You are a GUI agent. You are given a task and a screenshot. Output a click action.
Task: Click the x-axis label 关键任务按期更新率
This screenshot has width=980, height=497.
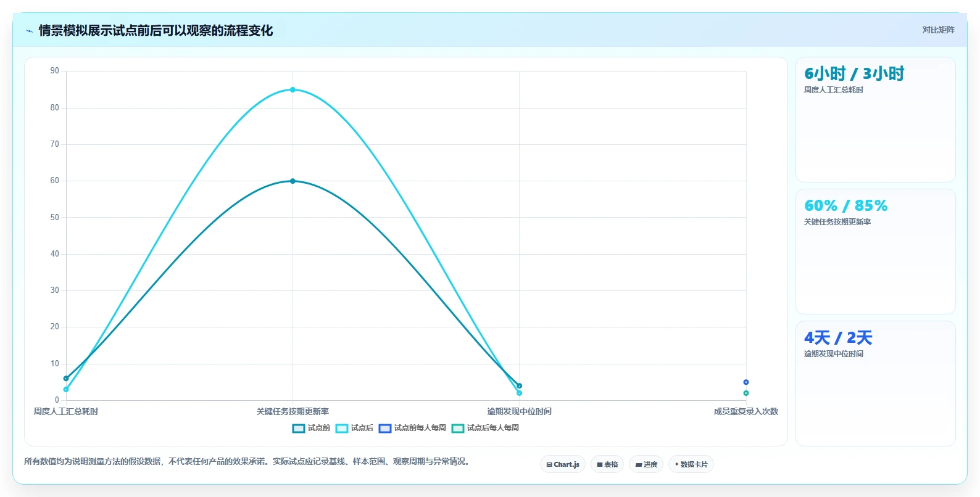pyautogui.click(x=293, y=411)
